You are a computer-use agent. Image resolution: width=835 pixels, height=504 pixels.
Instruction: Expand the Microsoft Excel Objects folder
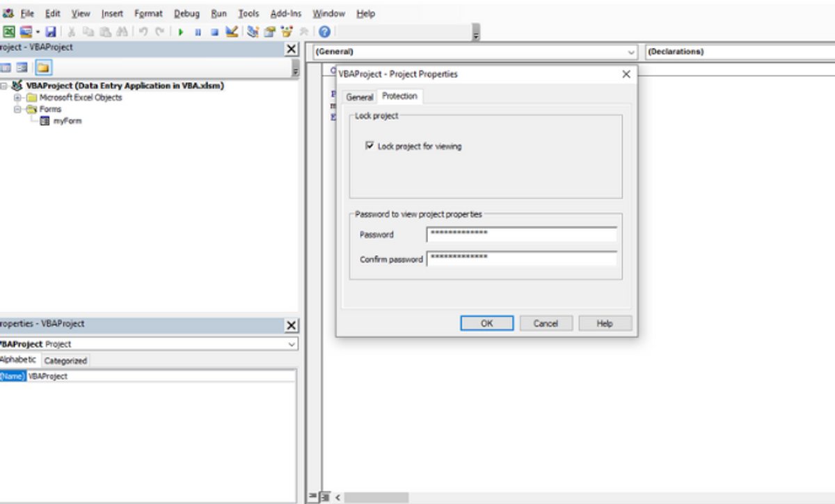(17, 97)
